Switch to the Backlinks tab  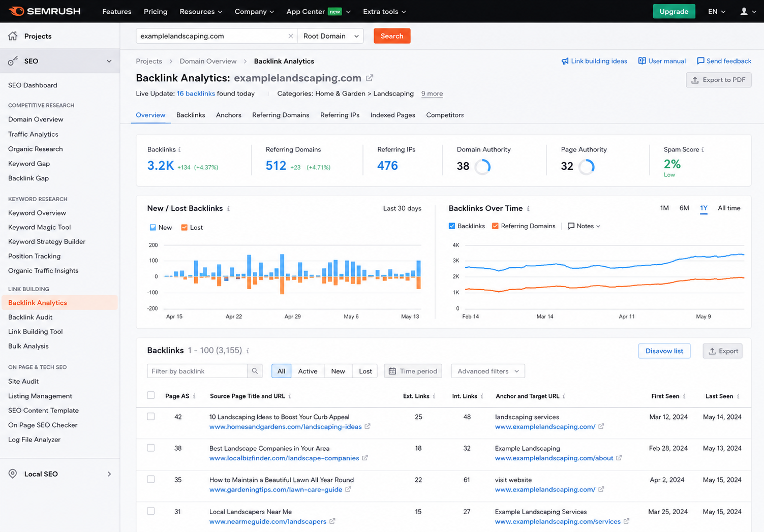click(x=191, y=115)
